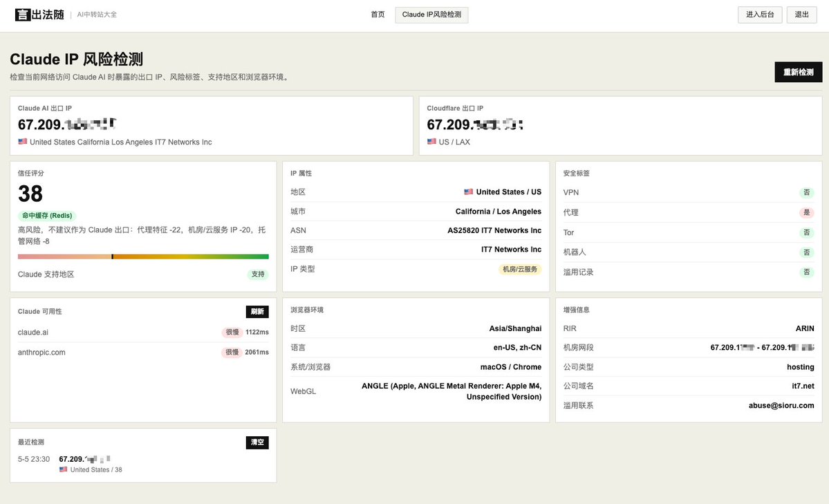
Task: Click the United States / 38 history text
Action: click(x=96, y=469)
